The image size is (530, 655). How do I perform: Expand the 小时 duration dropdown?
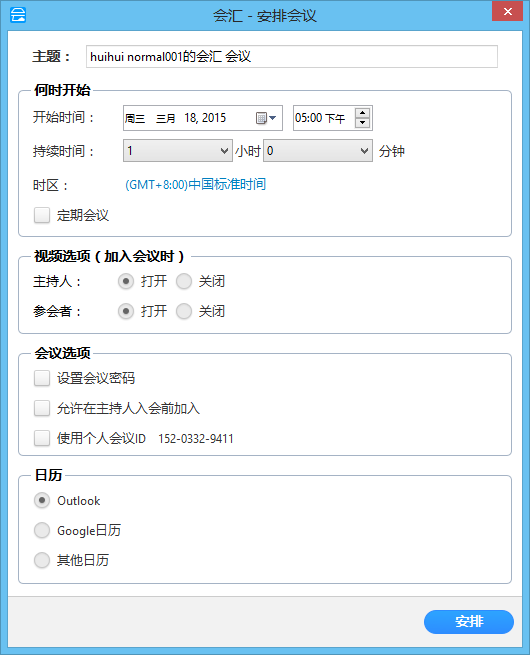(178, 151)
